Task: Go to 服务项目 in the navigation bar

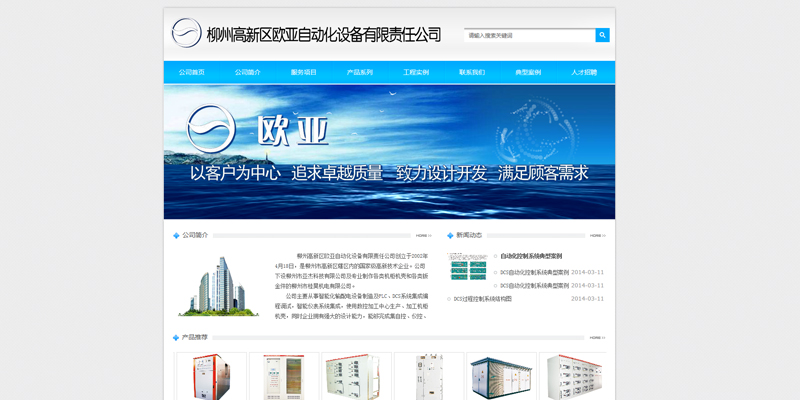Action: 304,73
